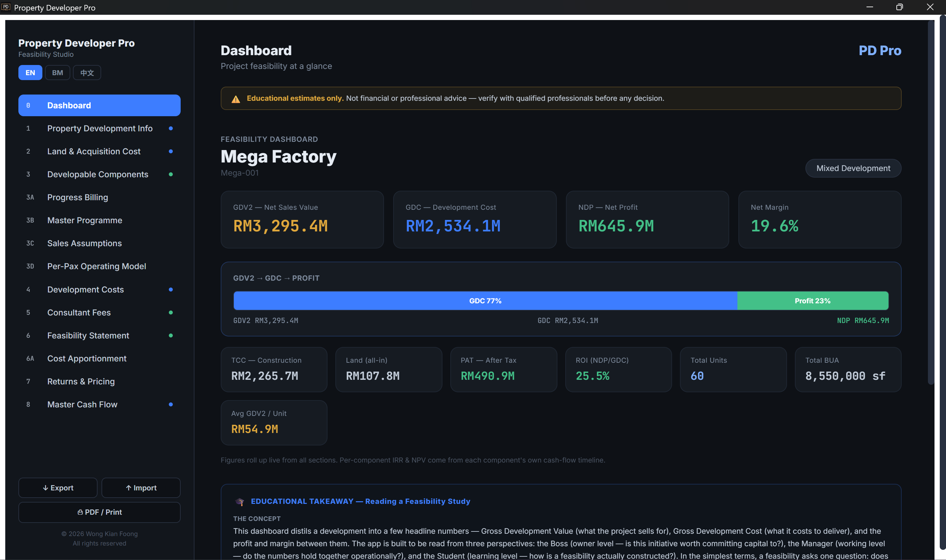View the Feasibility Statement

[x=99, y=335]
